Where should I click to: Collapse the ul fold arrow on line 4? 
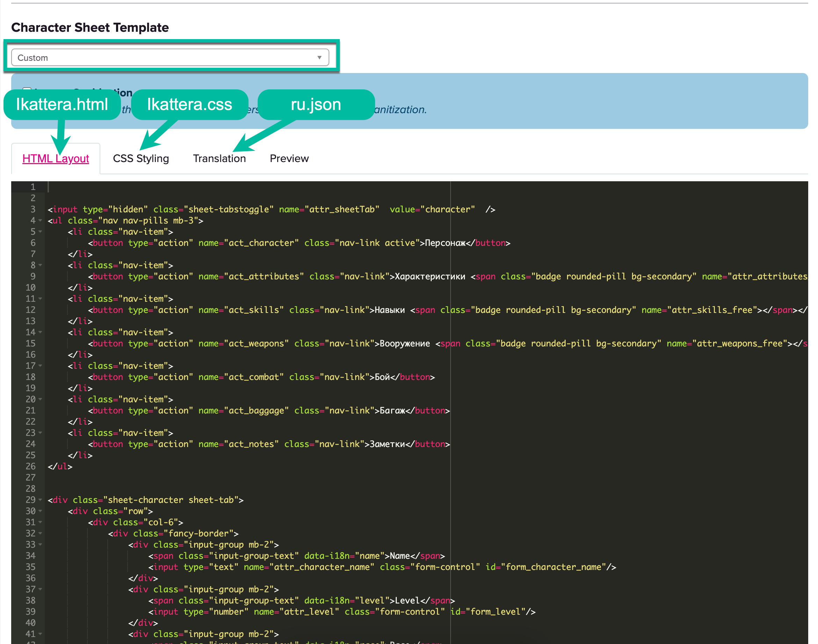40,221
